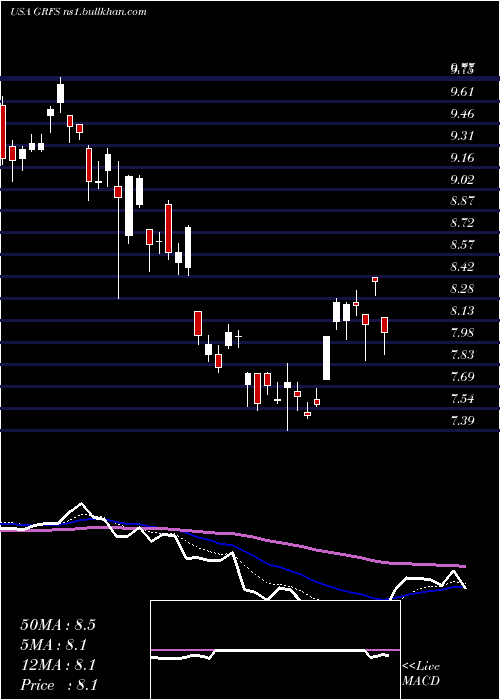Image resolution: width=500 pixels, height=700 pixels.
Task: Click the '5MA : 8.1' readout
Action: (54, 645)
